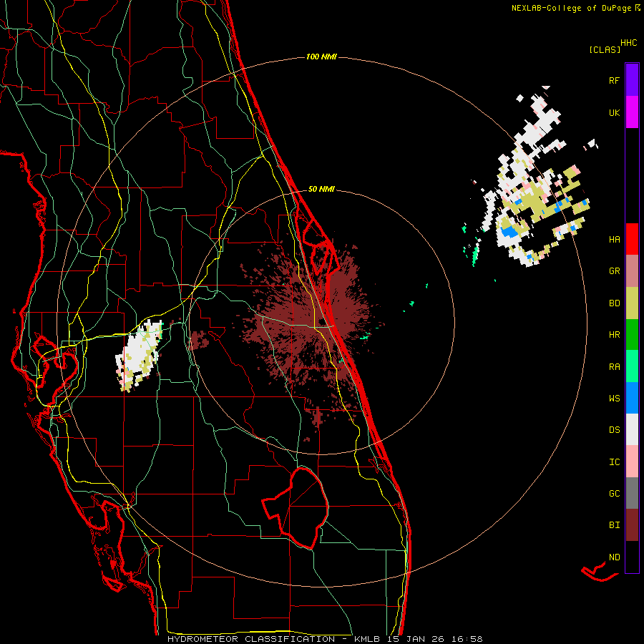Select the IC pink legend swatch
Image resolution: width=644 pixels, height=644 pixels.
[632, 462]
